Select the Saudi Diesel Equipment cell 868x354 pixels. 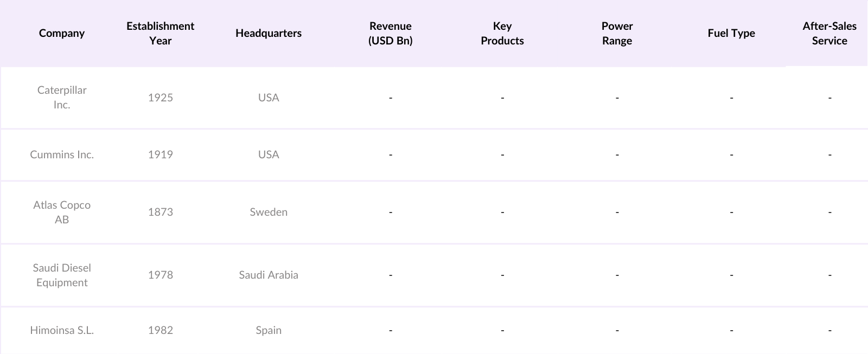(x=62, y=275)
